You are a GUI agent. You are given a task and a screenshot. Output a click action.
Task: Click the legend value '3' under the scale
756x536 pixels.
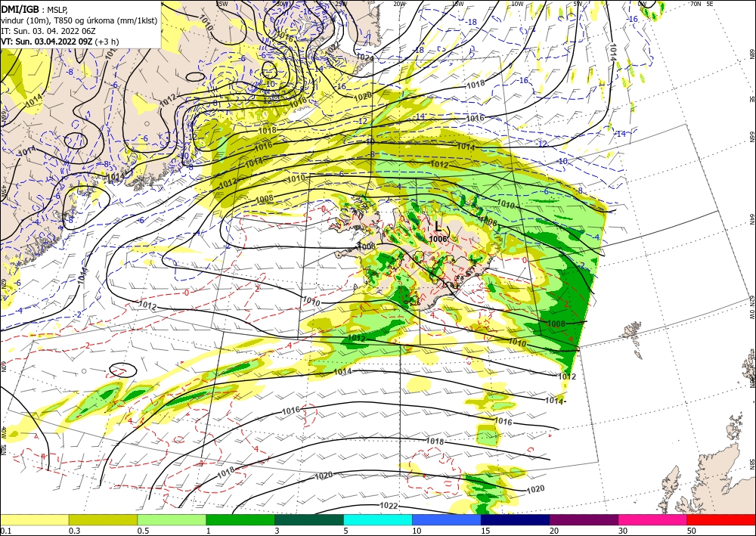(277, 531)
